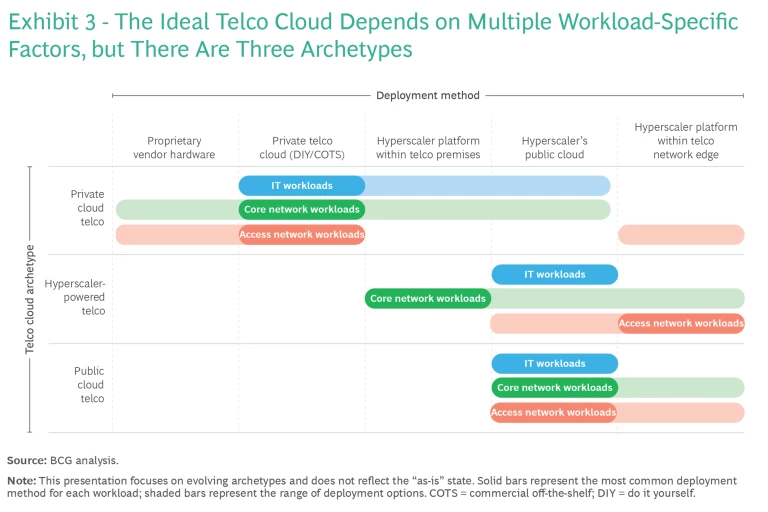The image size is (768, 512).
Task: Select Core network workloads bar in Private cloud telco row
Action: 301,210
